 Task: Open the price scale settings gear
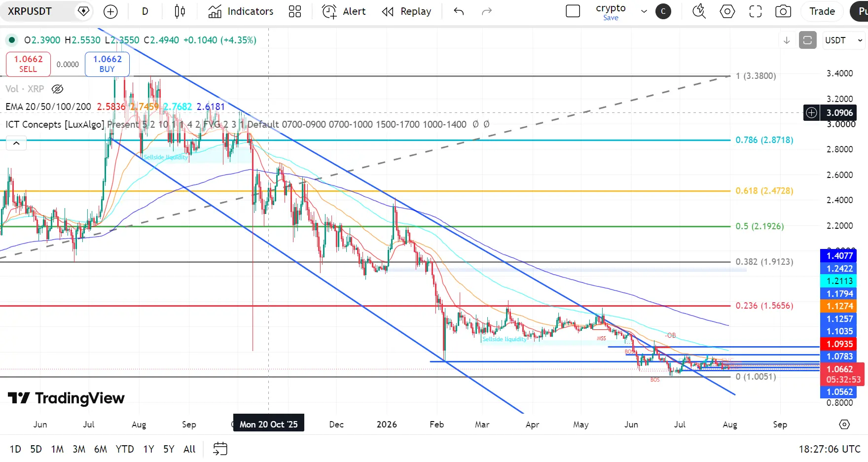[844, 424]
